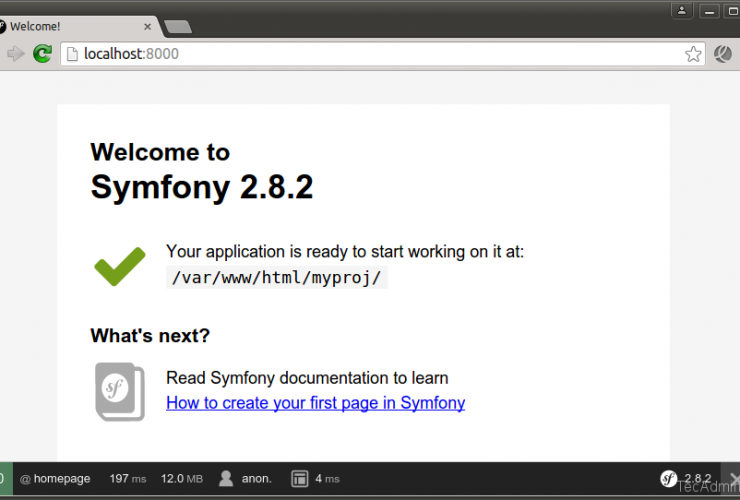Click the localhost:8000 address bar
740x500 pixels.
click(370, 54)
